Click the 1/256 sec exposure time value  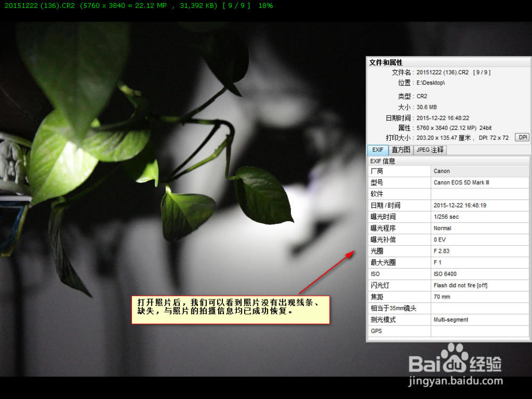446,217
